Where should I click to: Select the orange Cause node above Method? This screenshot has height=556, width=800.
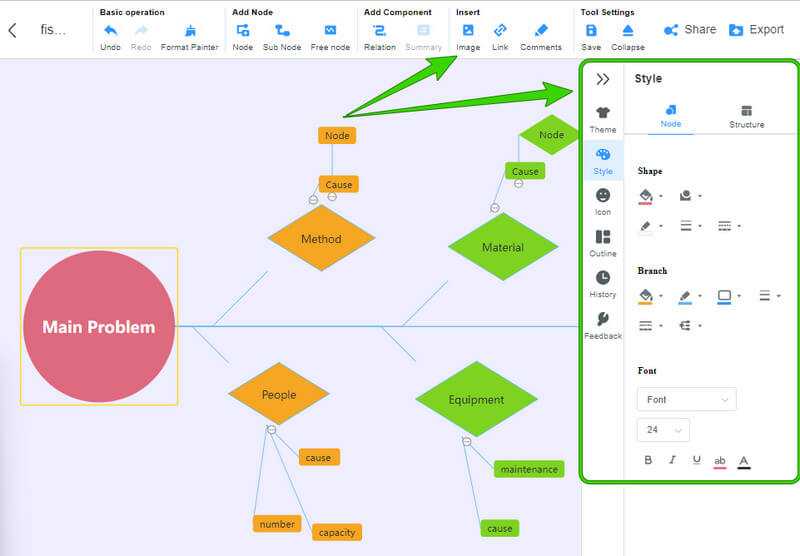click(339, 184)
